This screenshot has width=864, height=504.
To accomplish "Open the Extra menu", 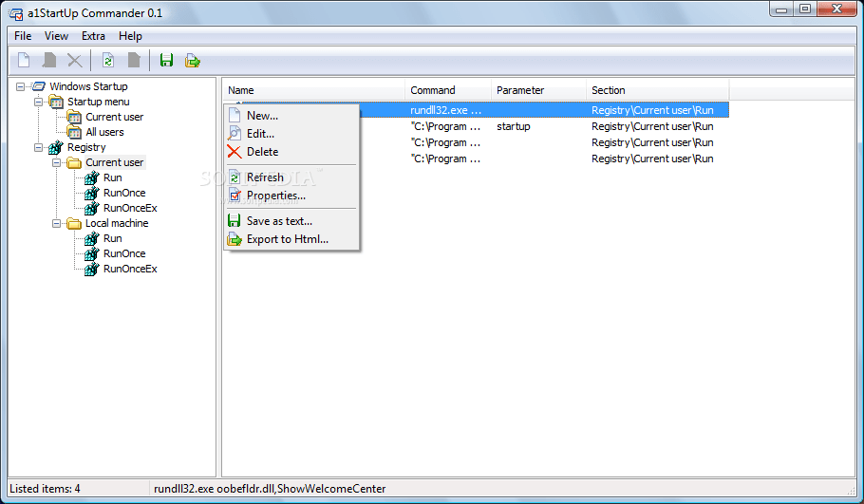I will [93, 36].
